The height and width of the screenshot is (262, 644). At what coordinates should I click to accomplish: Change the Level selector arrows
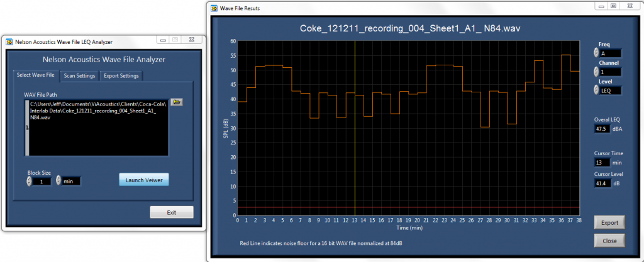[596, 90]
